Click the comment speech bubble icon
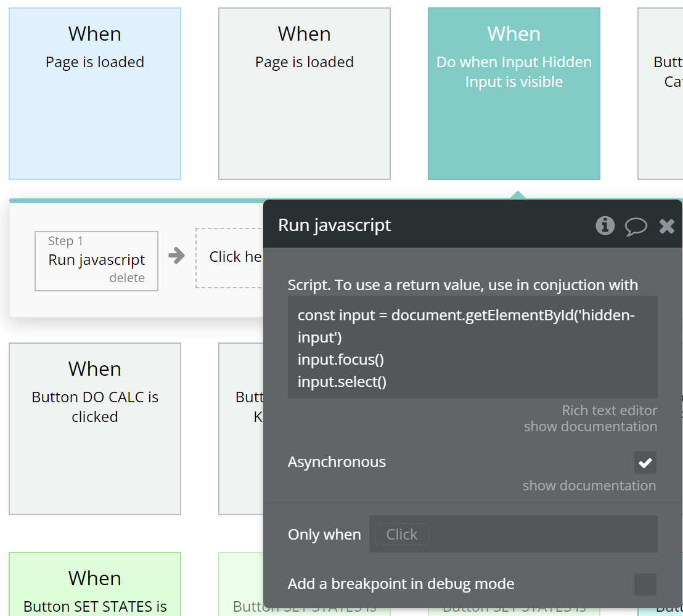The height and width of the screenshot is (616, 683). tap(636, 226)
